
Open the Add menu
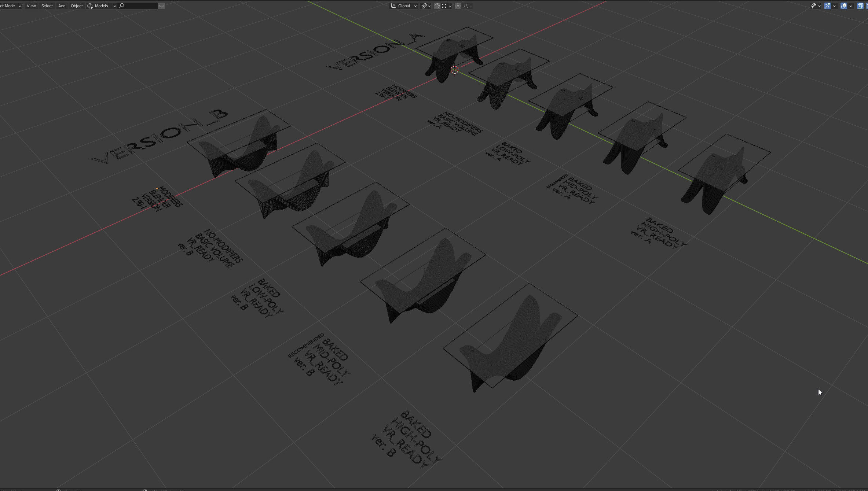click(x=62, y=6)
